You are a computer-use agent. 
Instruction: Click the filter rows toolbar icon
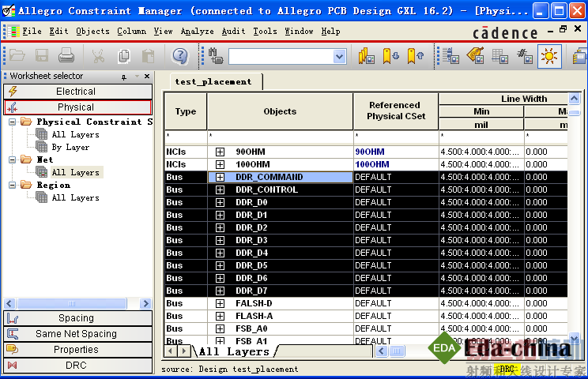click(450, 56)
